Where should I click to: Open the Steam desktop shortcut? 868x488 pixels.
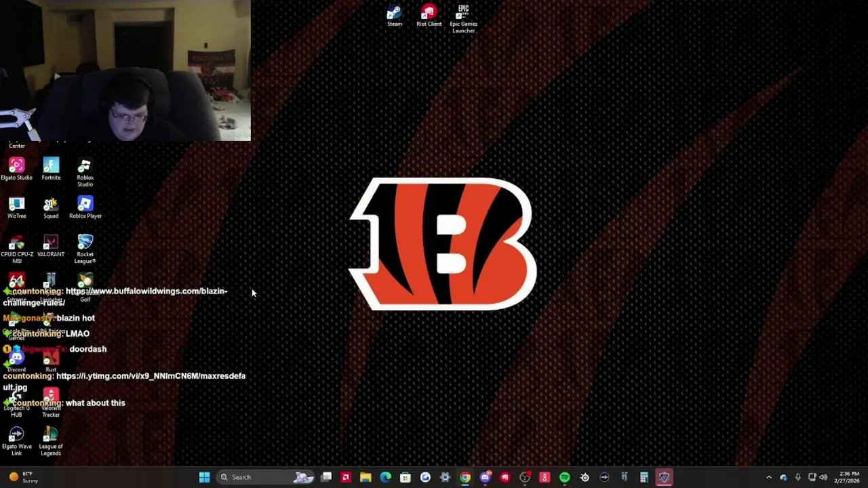pyautogui.click(x=394, y=16)
